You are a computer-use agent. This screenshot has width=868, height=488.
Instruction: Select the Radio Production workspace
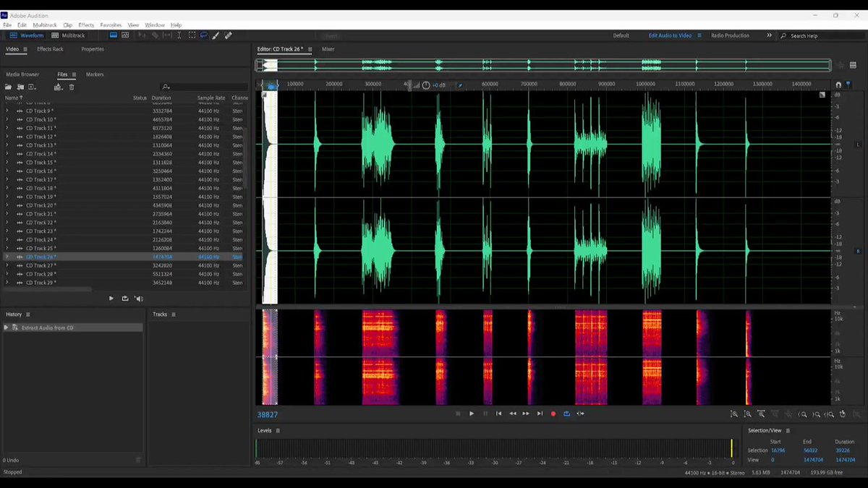pos(730,35)
